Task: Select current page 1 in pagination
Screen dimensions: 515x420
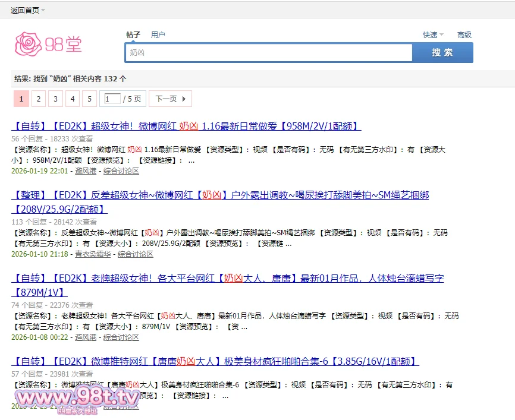Action: click(21, 99)
